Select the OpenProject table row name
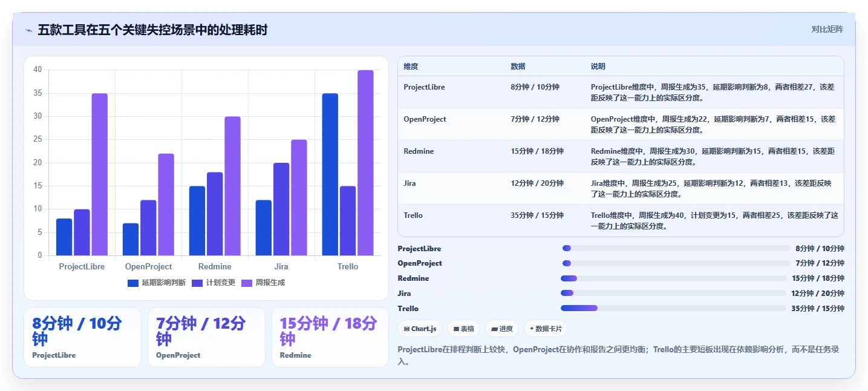The width and height of the screenshot is (868, 391). (425, 119)
